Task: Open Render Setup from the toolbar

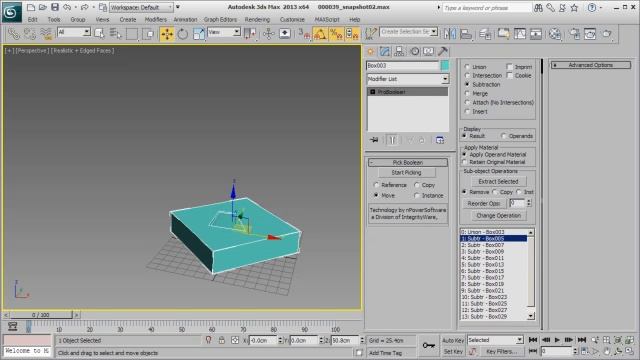Action: (575, 34)
